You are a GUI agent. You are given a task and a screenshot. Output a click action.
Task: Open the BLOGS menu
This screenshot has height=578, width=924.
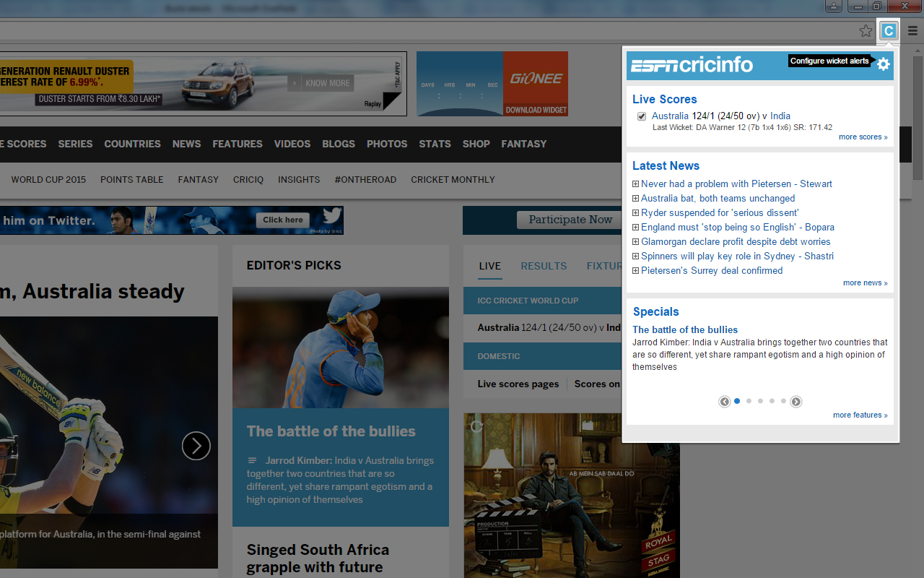pyautogui.click(x=339, y=144)
